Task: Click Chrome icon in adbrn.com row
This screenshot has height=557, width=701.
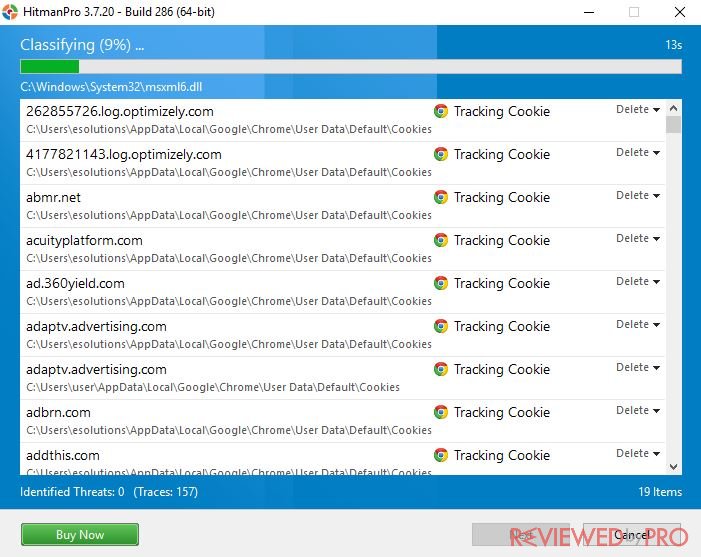Action: click(441, 412)
